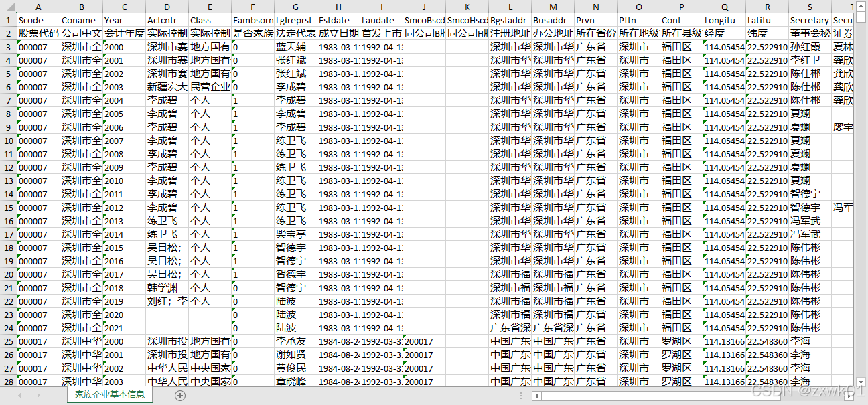Select column J header
This screenshot has height=405, width=868.
pyautogui.click(x=424, y=7)
